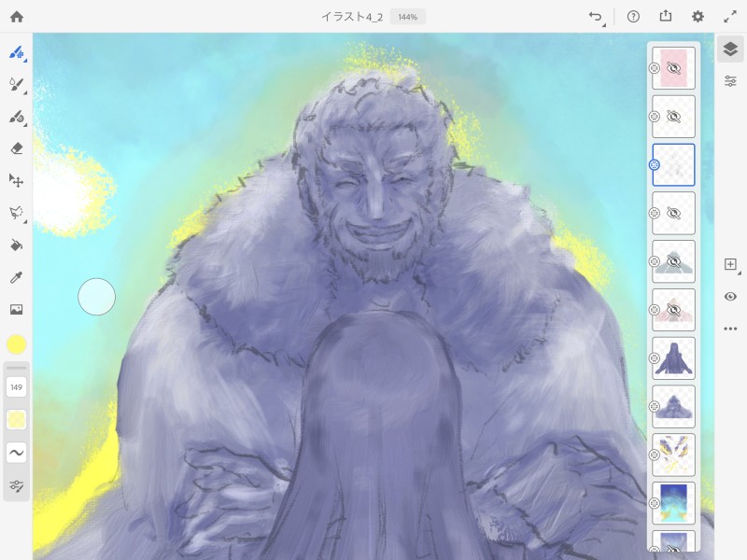Select the blue gradient background layer
The image size is (747, 560).
pos(673,503)
